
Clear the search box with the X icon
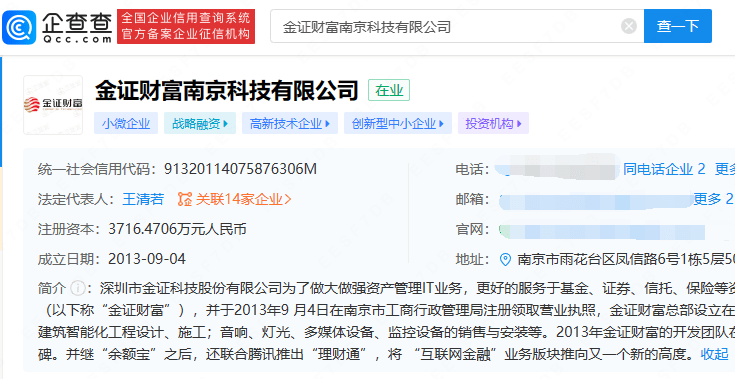pyautogui.click(x=629, y=26)
